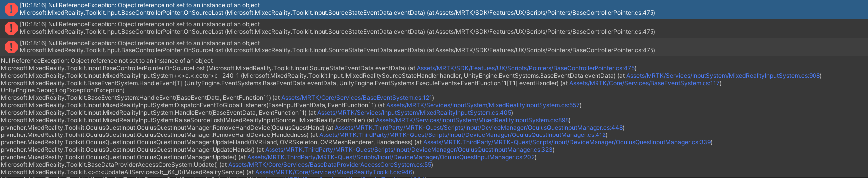This screenshot has width=868, height=178.
Task: Select the highlighted first NullReferenceException log entry
Action: click(x=434, y=9)
